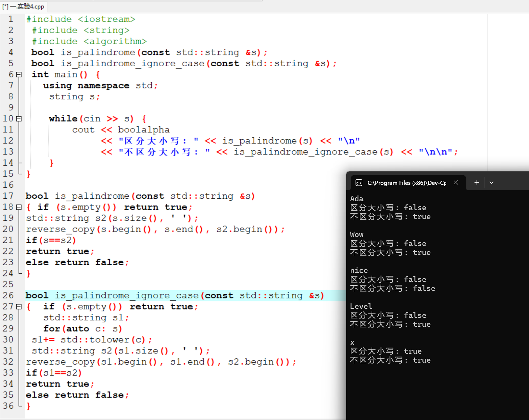Image resolution: width=529 pixels, height=420 pixels.
Task: Collapse the main function fold at line 6
Action: click(19, 75)
